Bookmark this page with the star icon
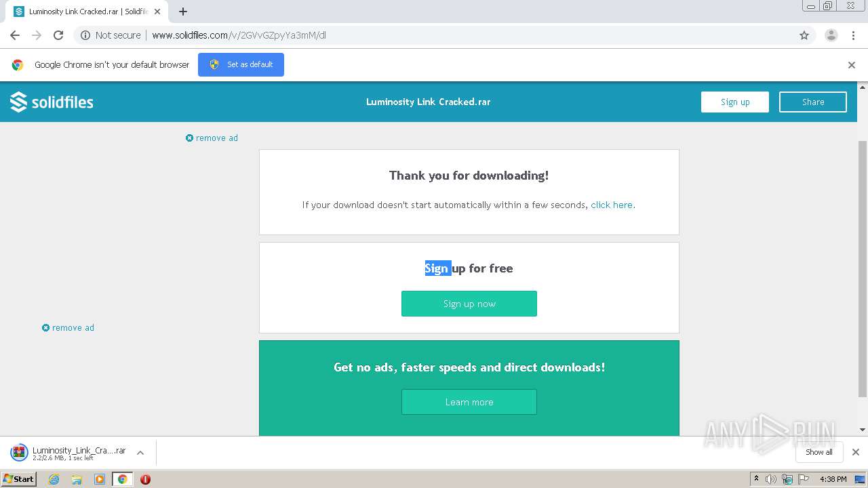Viewport: 868px width, 488px height. [x=804, y=35]
